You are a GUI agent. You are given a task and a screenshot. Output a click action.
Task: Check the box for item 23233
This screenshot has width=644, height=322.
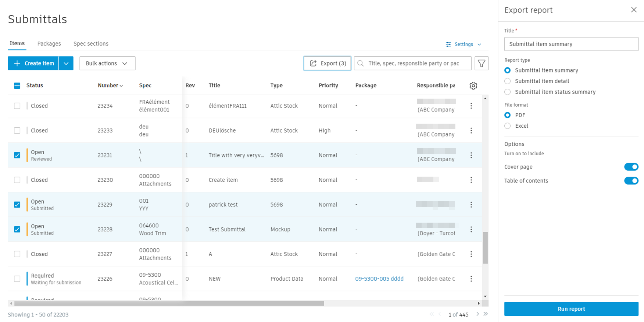(17, 131)
